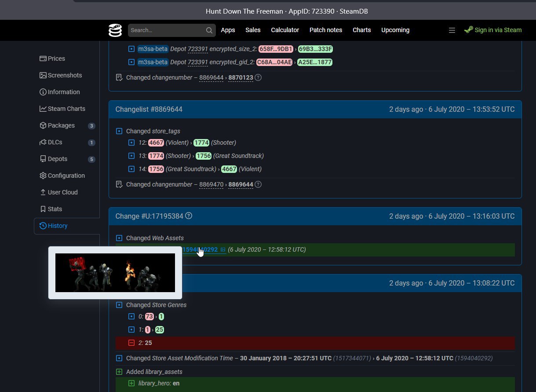Click green tag value 1774 (Shooter)
This screenshot has width=536, height=392.
coord(201,143)
